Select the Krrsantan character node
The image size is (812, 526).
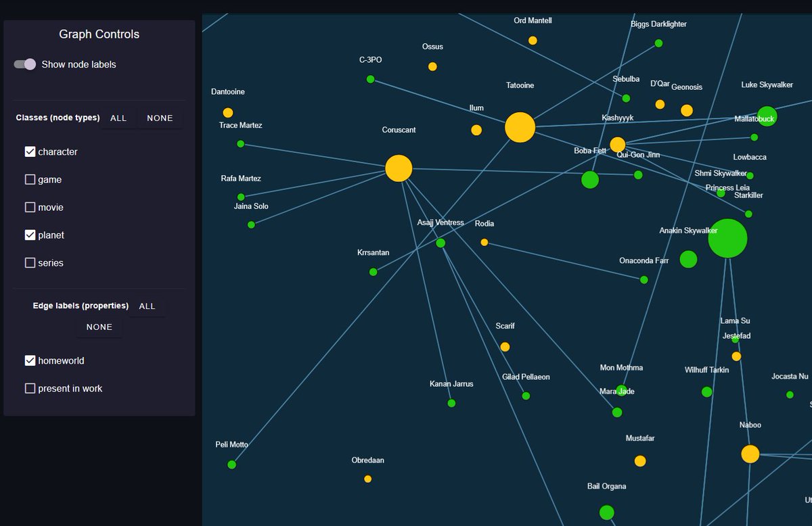[373, 272]
